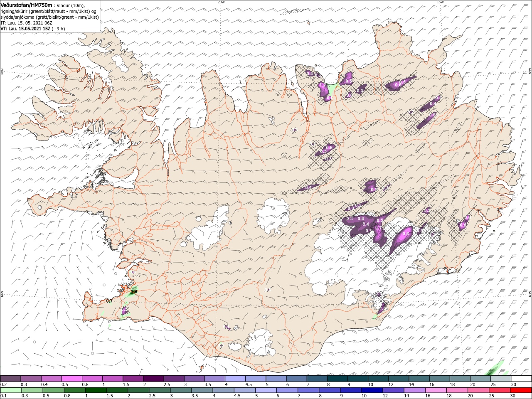The height and width of the screenshot is (399, 532).
Task: Click the (+9 h) forecast offset text
Action: (58, 28)
